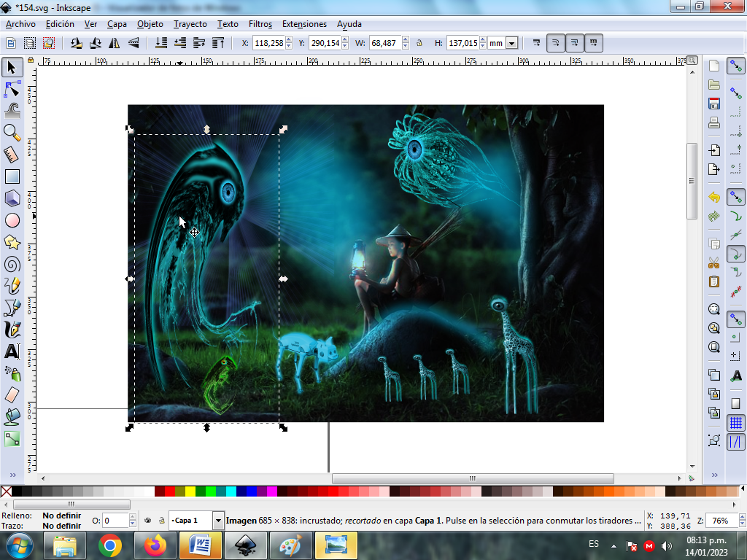Show hidden system tray icons
Image resolution: width=747 pixels, height=560 pixels.
coord(614,546)
